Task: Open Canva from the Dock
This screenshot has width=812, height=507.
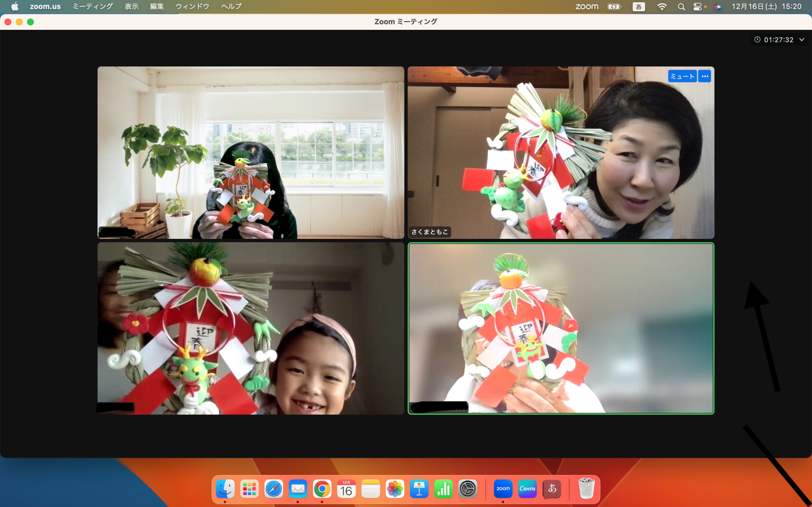Action: tap(527, 488)
